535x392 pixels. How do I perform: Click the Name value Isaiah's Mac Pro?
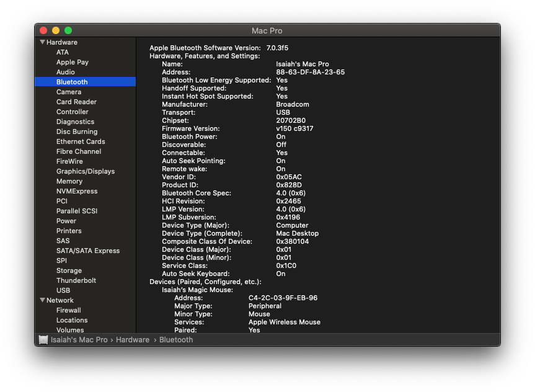303,64
